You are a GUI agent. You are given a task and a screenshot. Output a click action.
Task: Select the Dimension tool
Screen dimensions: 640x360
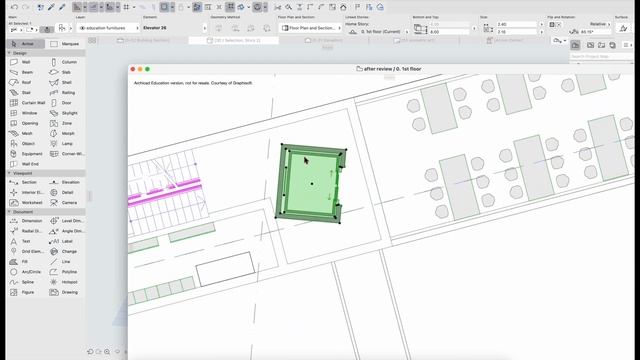pyautogui.click(x=26, y=221)
